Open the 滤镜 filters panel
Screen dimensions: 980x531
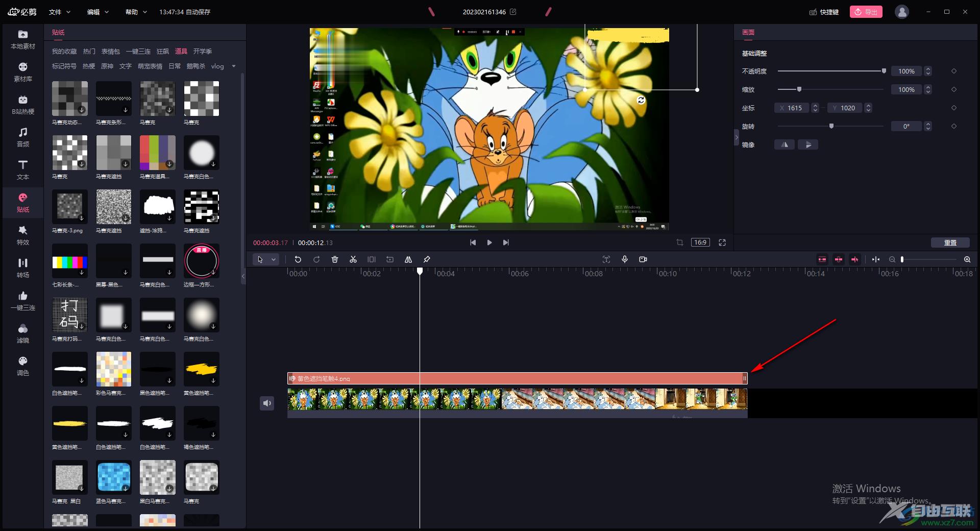(23, 333)
